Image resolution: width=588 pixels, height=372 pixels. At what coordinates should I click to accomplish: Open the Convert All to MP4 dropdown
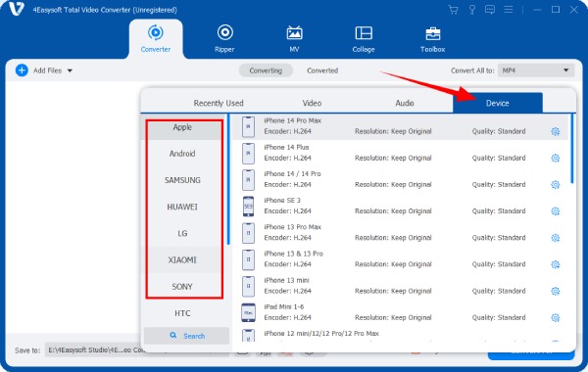click(x=536, y=70)
